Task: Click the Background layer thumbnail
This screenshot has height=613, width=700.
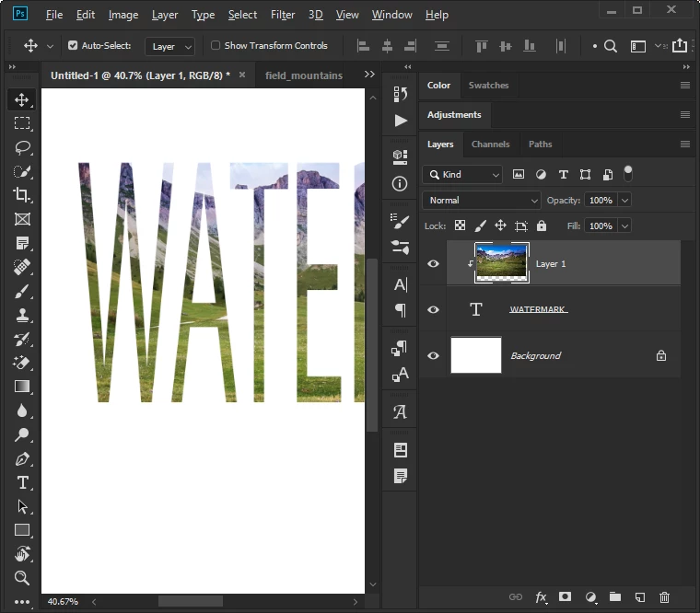Action: pyautogui.click(x=476, y=355)
